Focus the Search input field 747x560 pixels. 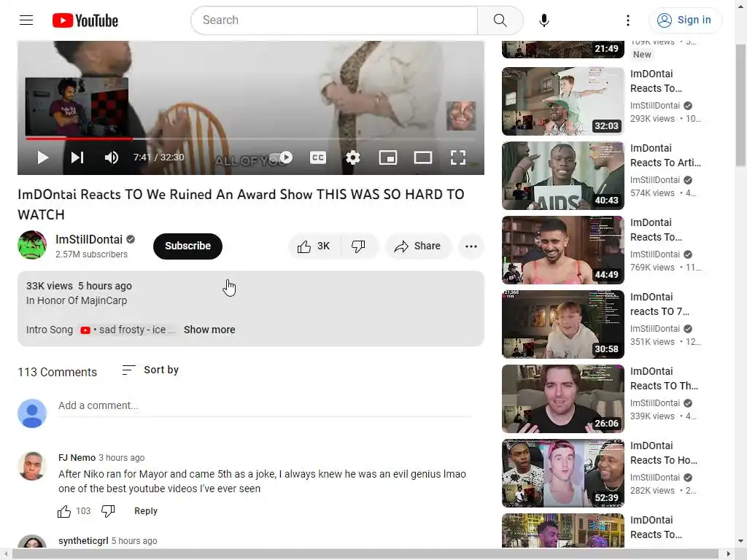(x=334, y=20)
